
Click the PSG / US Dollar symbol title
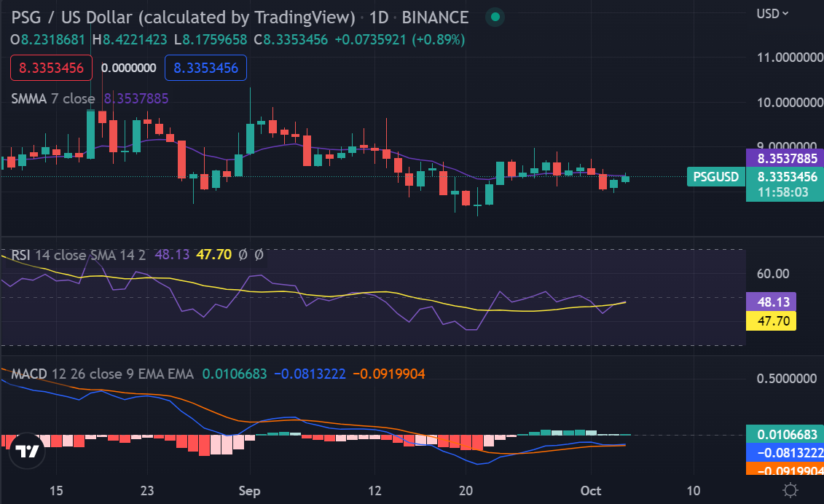[183, 17]
